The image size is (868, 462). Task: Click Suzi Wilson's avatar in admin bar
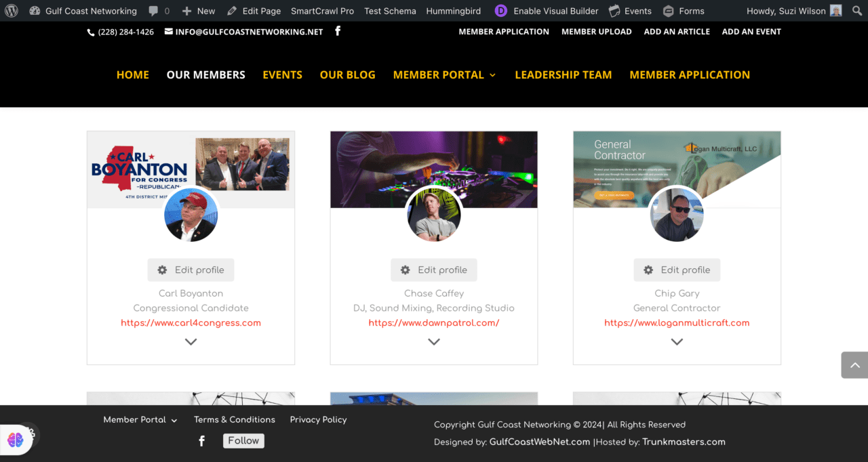tap(836, 11)
